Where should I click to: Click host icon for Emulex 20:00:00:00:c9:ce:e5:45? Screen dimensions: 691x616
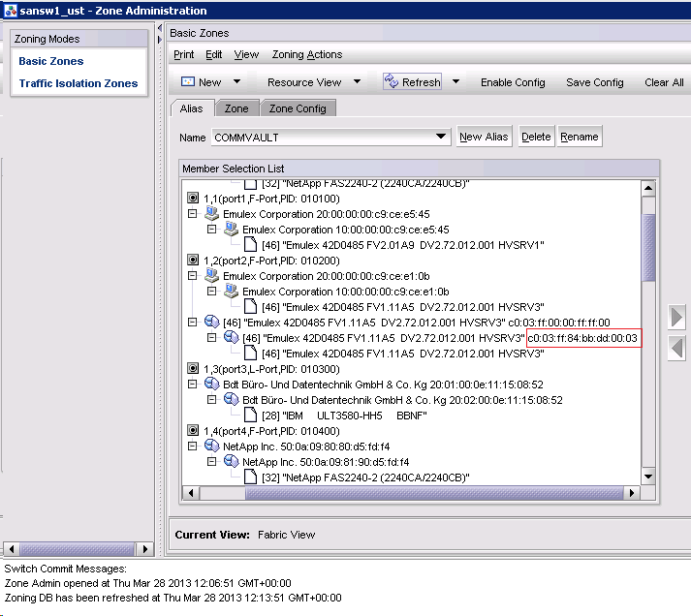tap(212, 213)
